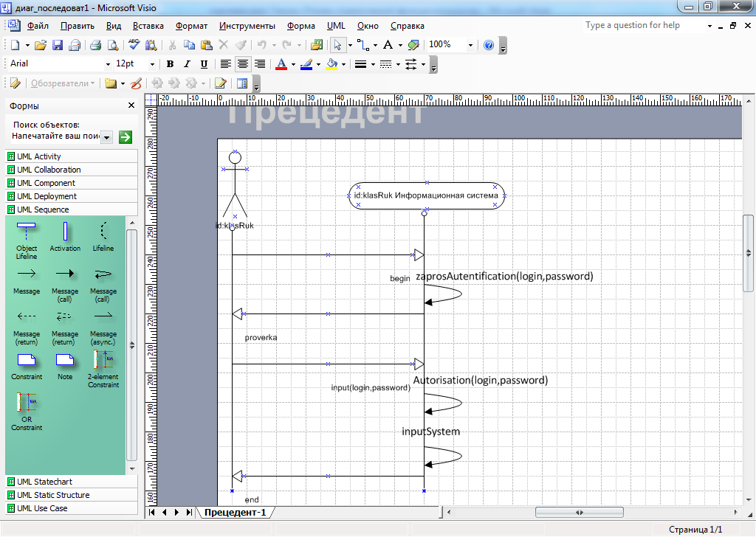Viewport: 756px width, 537px height.
Task: Click the Delete X icon
Action: pos(223,45)
